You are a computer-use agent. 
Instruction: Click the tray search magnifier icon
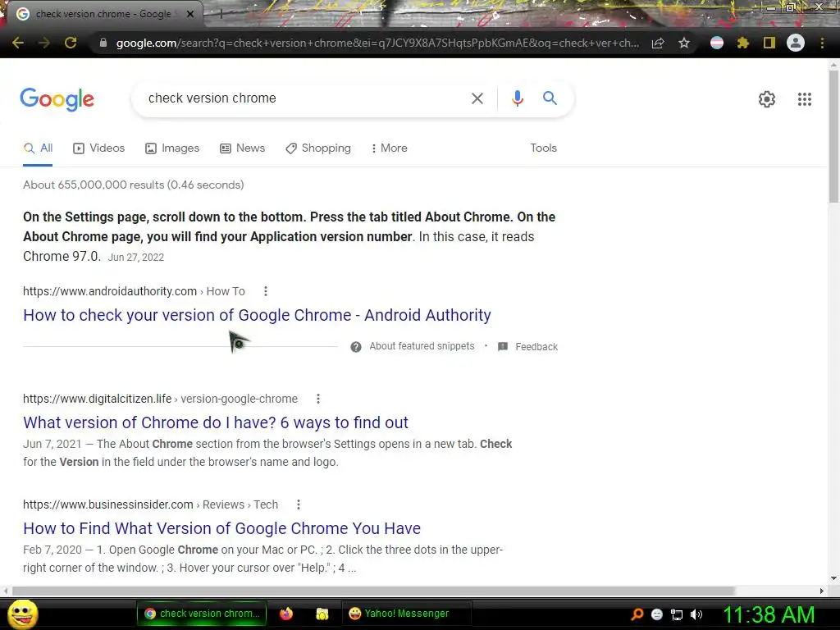click(x=637, y=614)
